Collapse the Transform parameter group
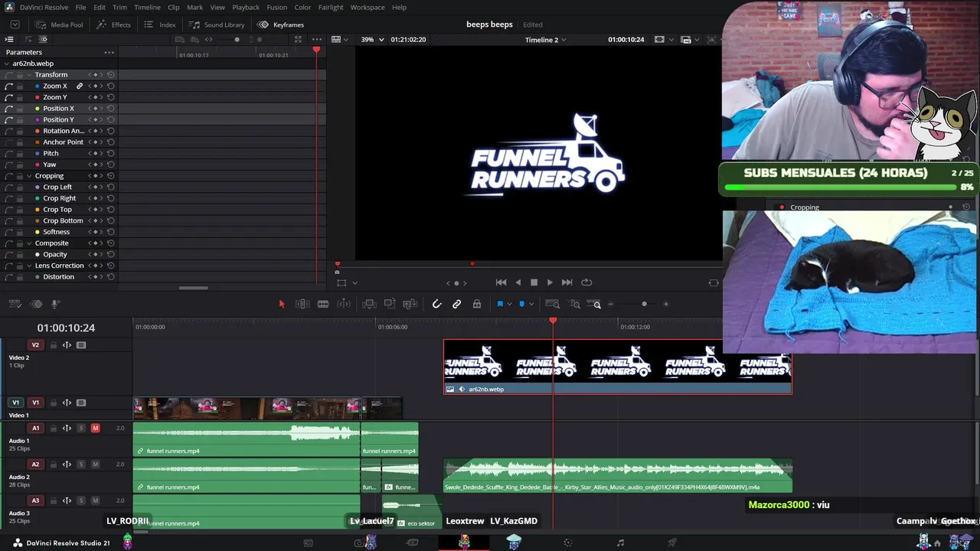The image size is (980, 551). 29,75
